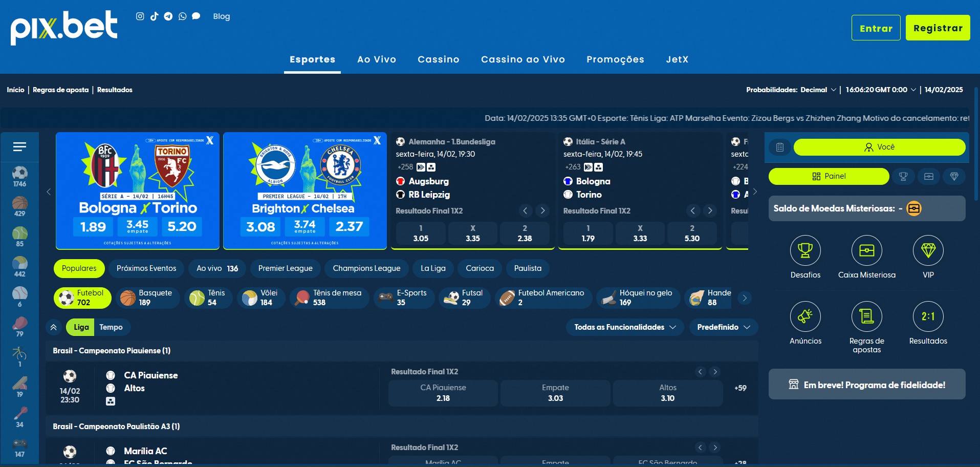Switch event sorting to Tempo
Viewport: 980px width, 467px height.
pyautogui.click(x=111, y=327)
